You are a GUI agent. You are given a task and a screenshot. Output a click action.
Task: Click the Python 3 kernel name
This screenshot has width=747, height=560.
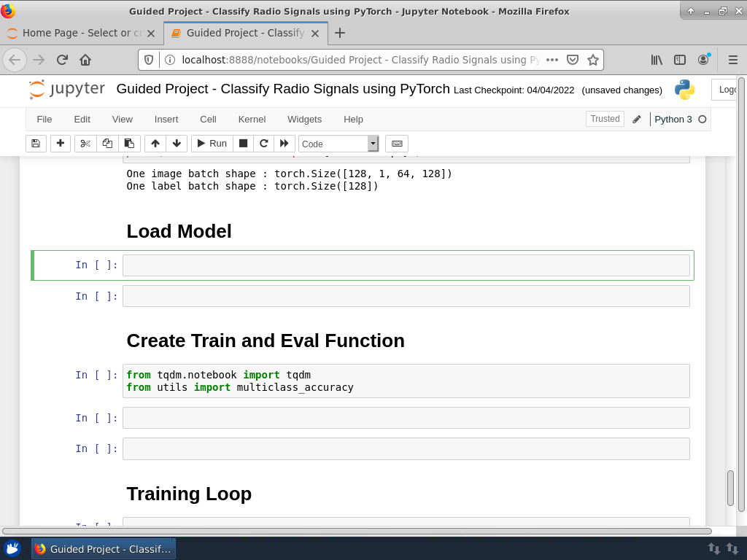point(673,120)
